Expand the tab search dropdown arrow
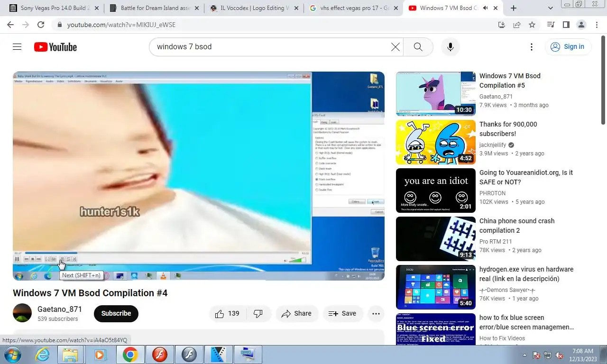607x364 pixels. pos(551,8)
